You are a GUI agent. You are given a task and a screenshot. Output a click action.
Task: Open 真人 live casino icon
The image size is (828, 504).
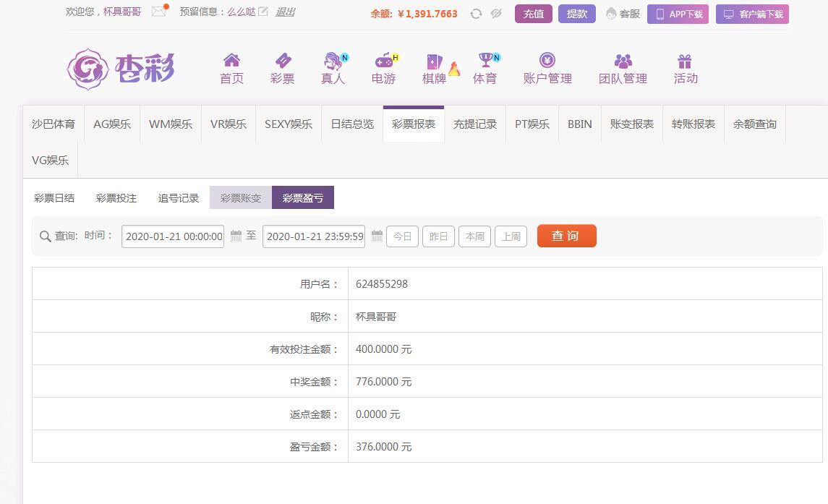point(333,61)
